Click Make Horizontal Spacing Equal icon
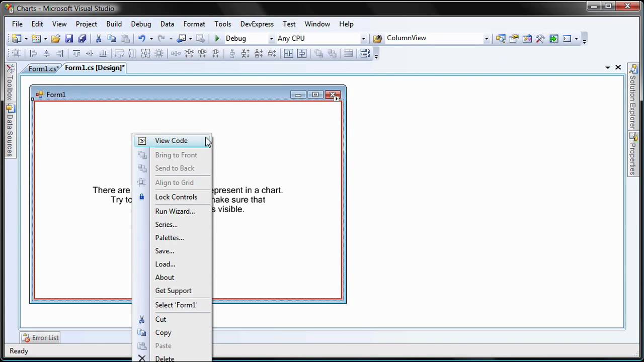644x362 pixels. pos(176,53)
